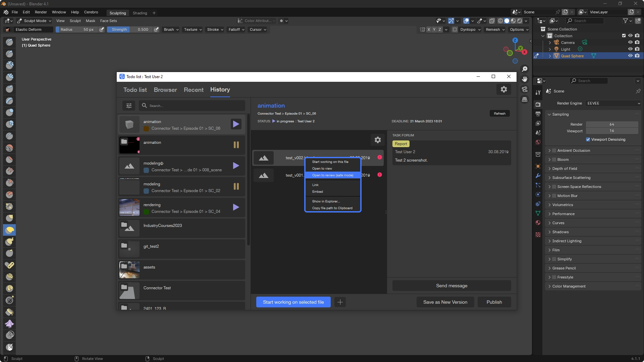The height and width of the screenshot is (362, 644).
Task: Open the Material properties tab
Action: coord(538,223)
